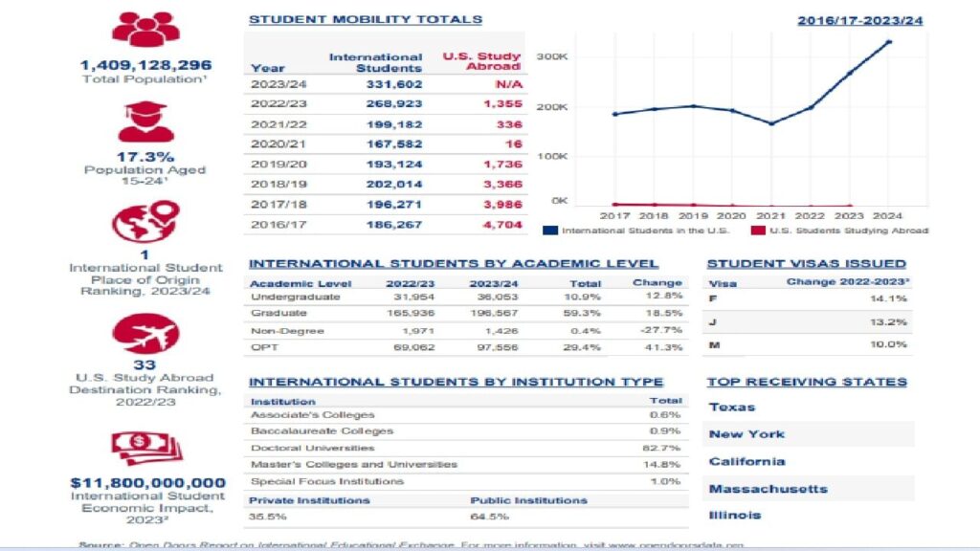Select the 202,014 value for 2018/19
This screenshot has height=551, width=980.
coord(394,185)
